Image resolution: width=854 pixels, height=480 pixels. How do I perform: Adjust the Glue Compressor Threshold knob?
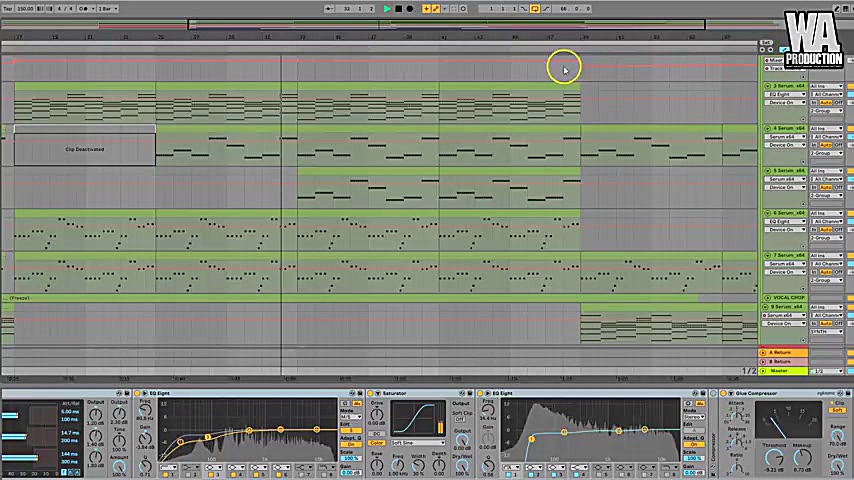tap(774, 458)
